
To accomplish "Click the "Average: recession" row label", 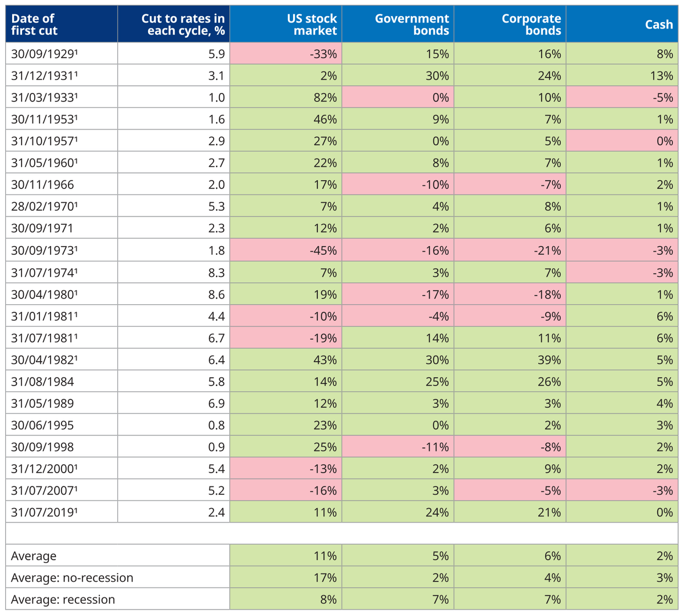I will coord(63,599).
